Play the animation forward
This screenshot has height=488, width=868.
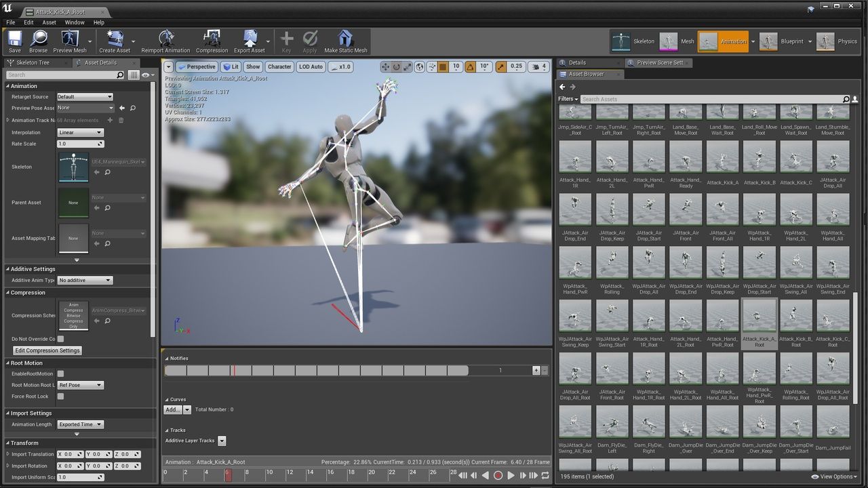click(511, 476)
